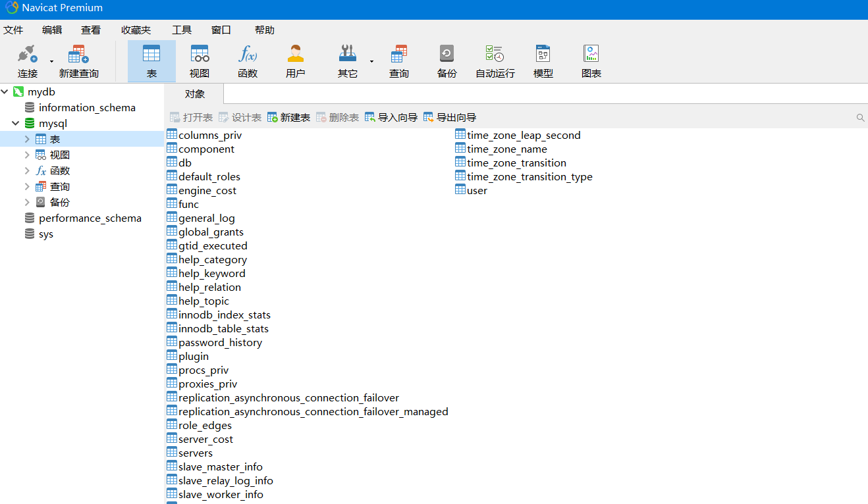868x504 pixels.
Task: Open the 窗口 menu
Action: pos(221,30)
